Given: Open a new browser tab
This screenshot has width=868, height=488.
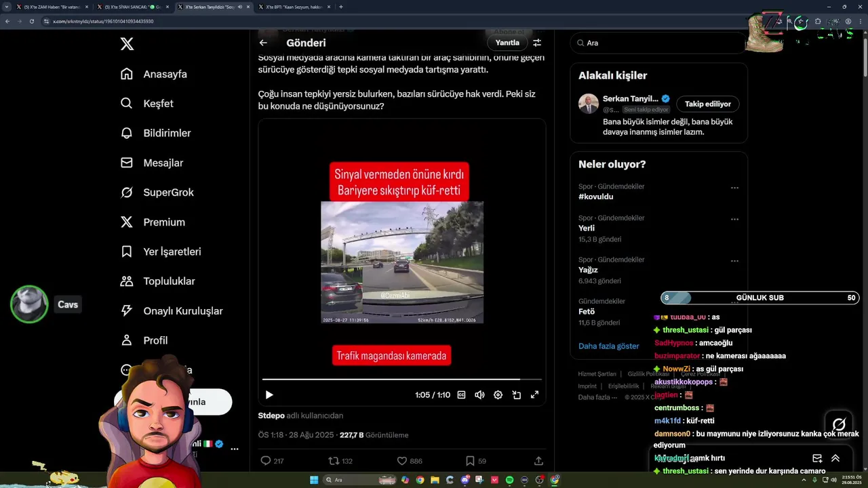Looking at the screenshot, I should tap(340, 7).
